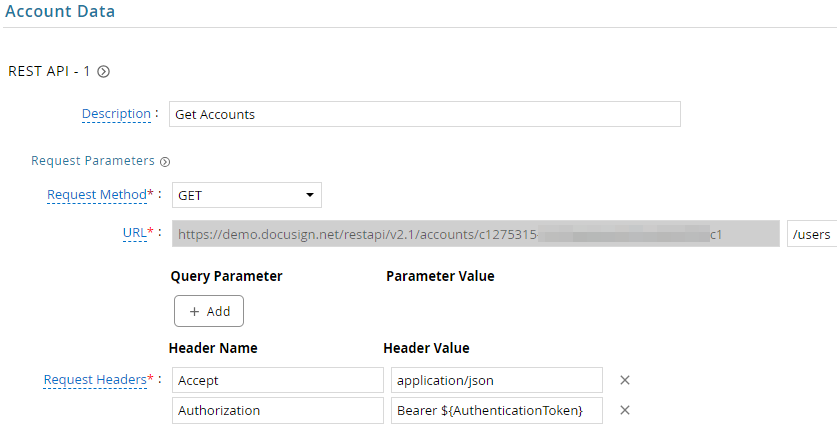Click the greyed docusign URL field
The image size is (837, 428).
pyautogui.click(x=476, y=234)
